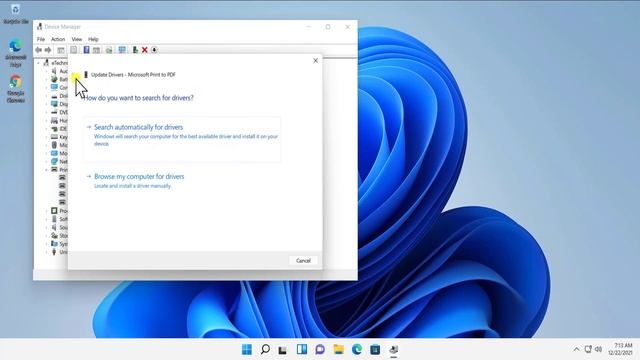Expand the Display adapters tree node arrow
Image resolution: width=640 pixels, height=360 pixels.
tap(47, 104)
